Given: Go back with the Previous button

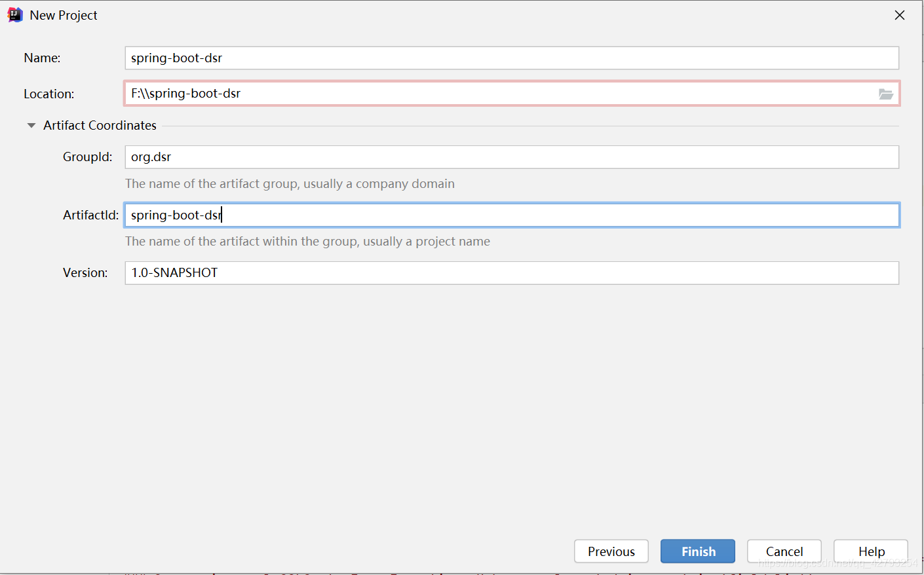Looking at the screenshot, I should click(x=611, y=551).
